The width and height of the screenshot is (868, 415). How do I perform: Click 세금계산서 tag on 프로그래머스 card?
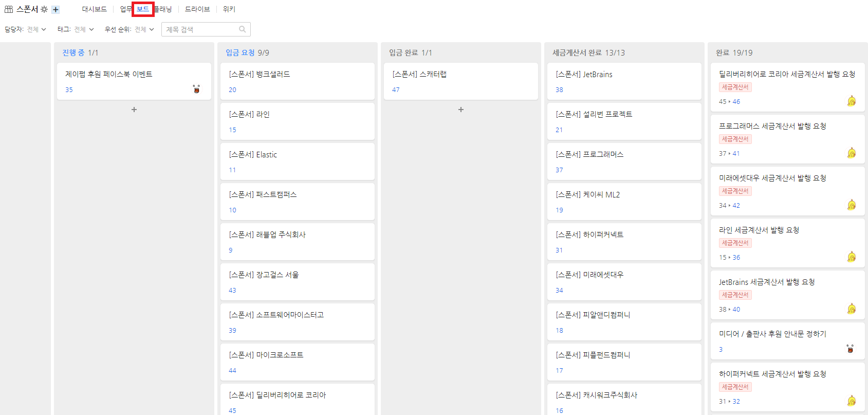[735, 139]
